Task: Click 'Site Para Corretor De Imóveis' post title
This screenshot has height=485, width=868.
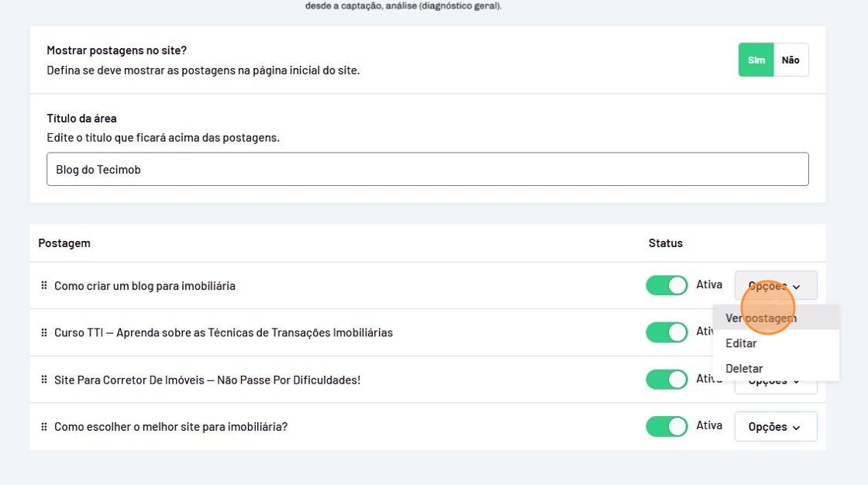Action: (207, 380)
